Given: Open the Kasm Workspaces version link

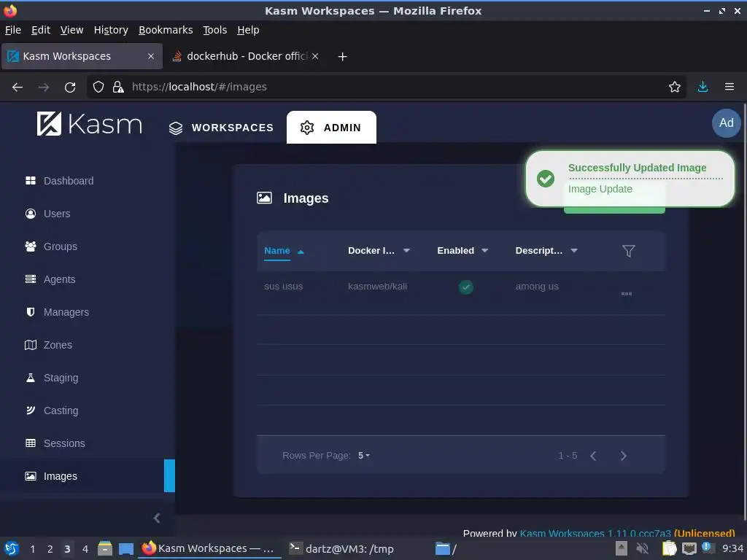Looking at the screenshot, I should coord(595,534).
